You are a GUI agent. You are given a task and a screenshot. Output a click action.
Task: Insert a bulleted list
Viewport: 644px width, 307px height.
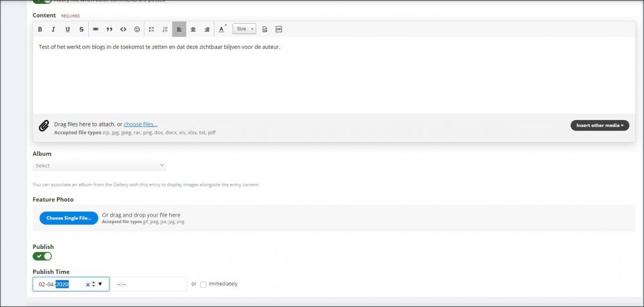pyautogui.click(x=151, y=29)
